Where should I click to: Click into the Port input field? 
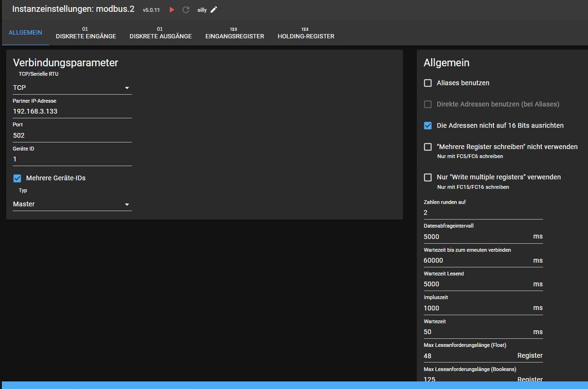click(x=72, y=135)
